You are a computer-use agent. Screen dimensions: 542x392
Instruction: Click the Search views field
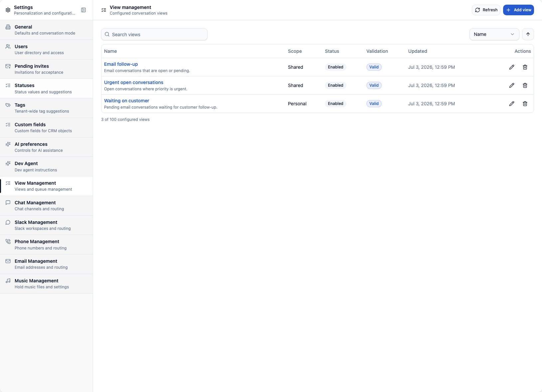point(154,34)
